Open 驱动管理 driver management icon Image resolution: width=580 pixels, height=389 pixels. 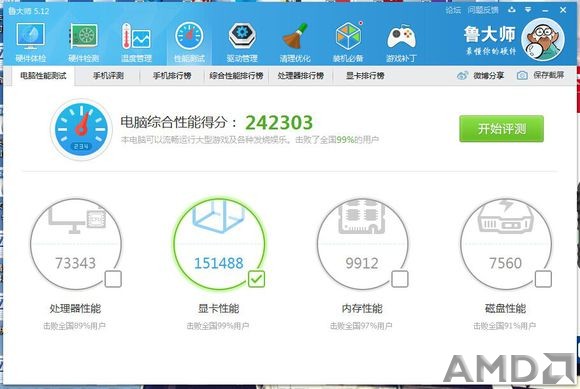click(242, 37)
